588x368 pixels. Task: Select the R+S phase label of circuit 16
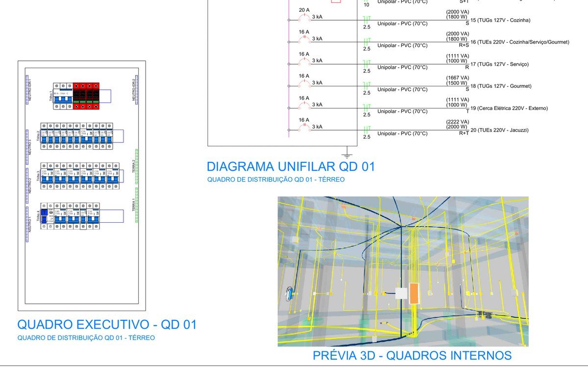pyautogui.click(x=464, y=45)
